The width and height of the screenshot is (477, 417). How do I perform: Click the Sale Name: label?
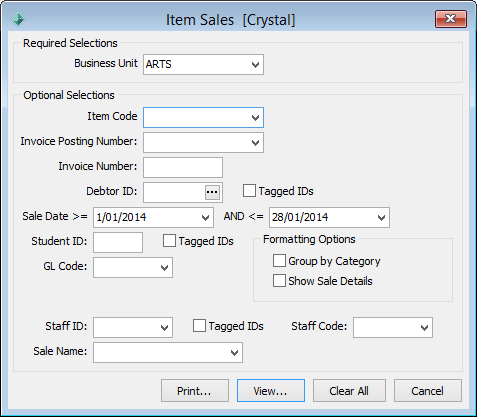[x=60, y=351]
